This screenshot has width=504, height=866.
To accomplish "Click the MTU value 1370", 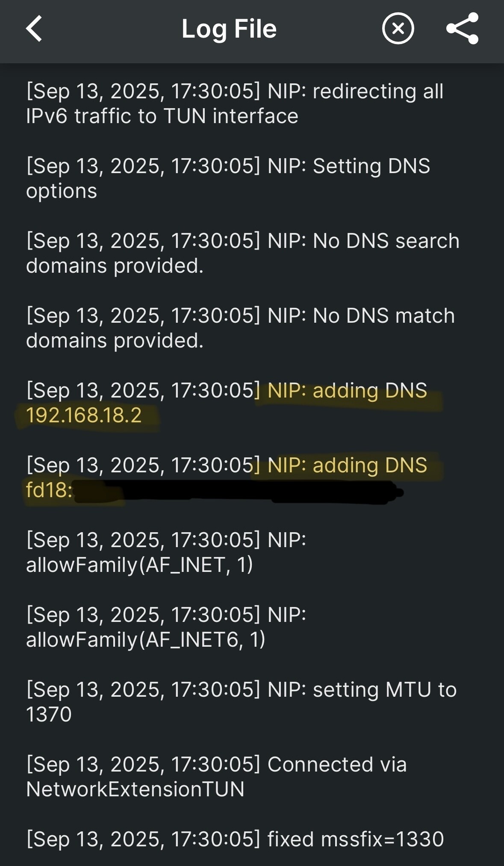I will click(x=49, y=714).
